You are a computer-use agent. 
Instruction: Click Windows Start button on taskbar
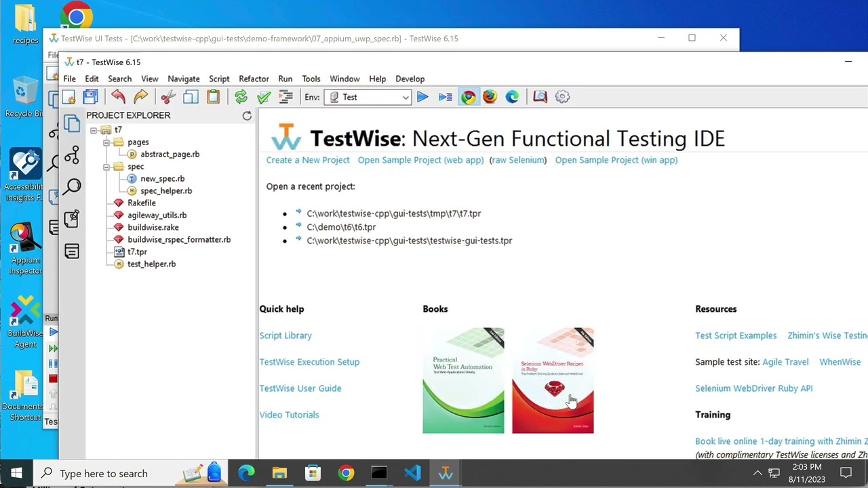click(16, 473)
